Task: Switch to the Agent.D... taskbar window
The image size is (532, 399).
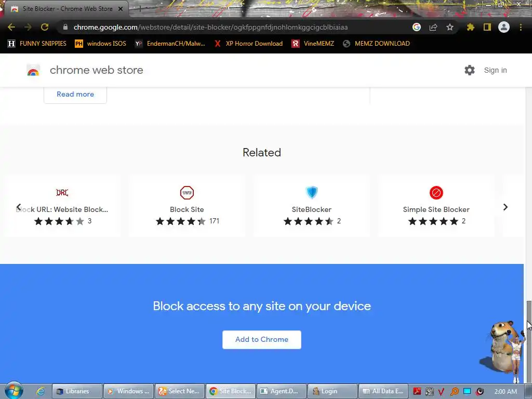Action: [282, 391]
